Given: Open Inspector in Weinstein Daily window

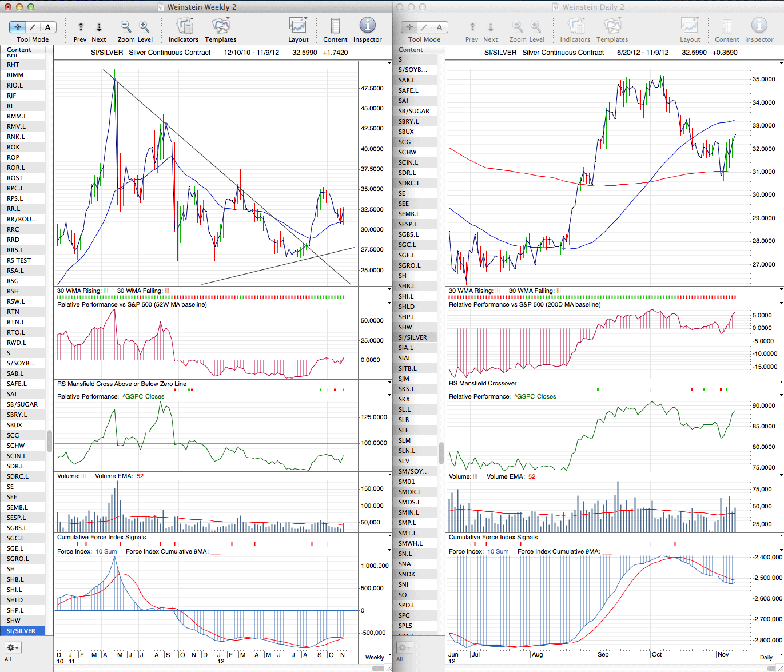Looking at the screenshot, I should tap(759, 26).
